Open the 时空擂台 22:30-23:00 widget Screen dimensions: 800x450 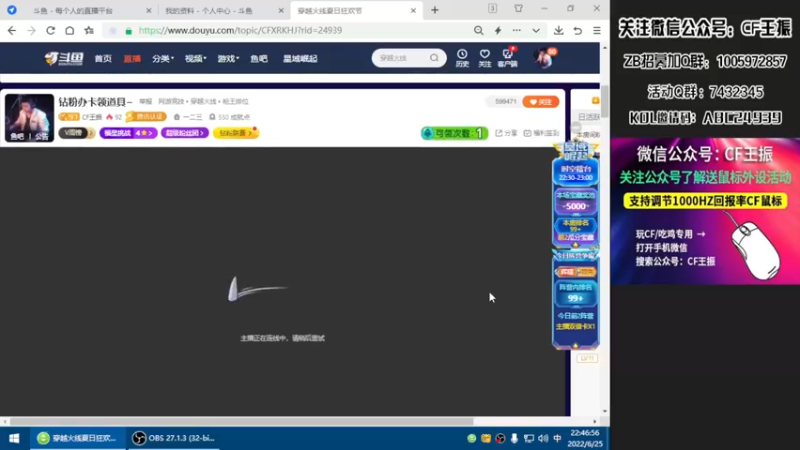pos(576,172)
